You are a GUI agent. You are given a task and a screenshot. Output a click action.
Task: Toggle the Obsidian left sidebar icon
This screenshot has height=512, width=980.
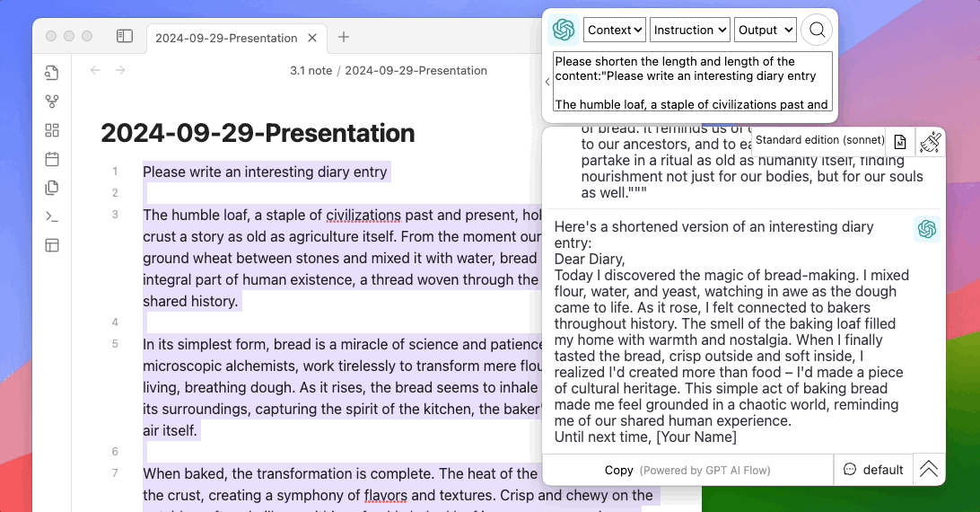pos(125,36)
